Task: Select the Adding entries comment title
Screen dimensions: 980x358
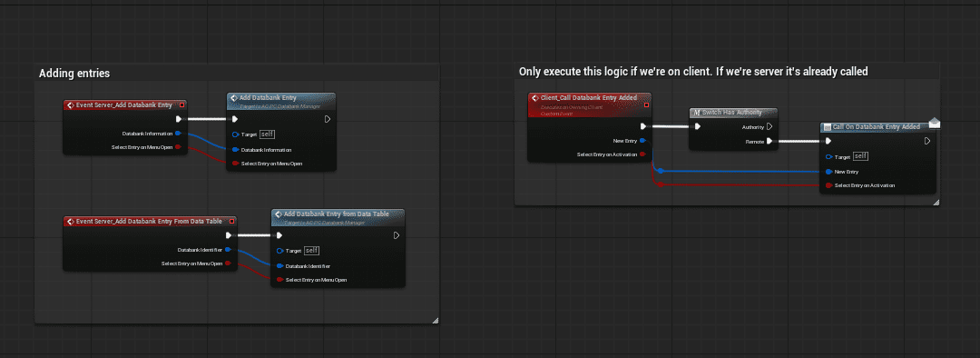Action: (x=74, y=74)
